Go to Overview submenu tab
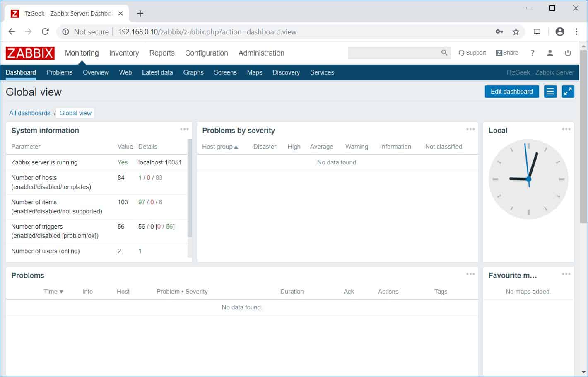This screenshot has height=377, width=588. [96, 72]
